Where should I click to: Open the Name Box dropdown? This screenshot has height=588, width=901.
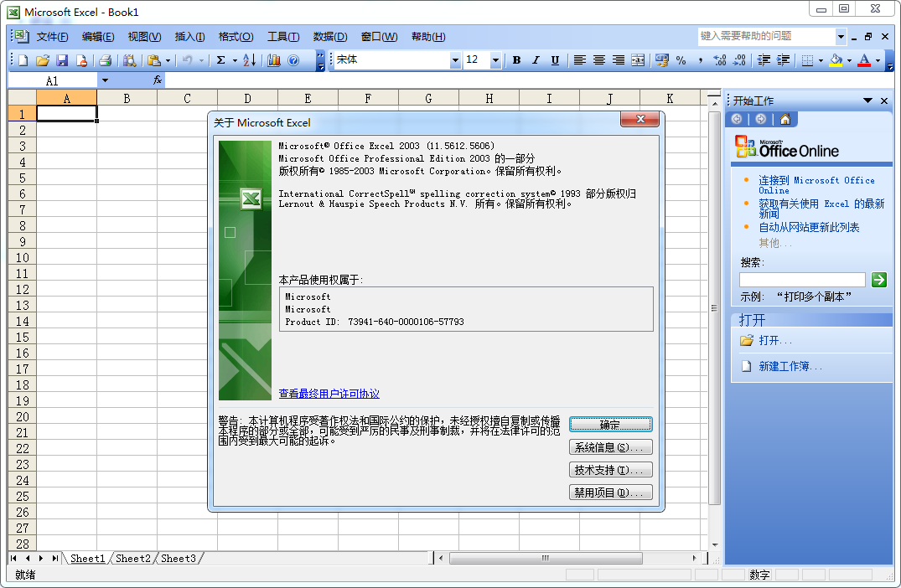[x=105, y=80]
